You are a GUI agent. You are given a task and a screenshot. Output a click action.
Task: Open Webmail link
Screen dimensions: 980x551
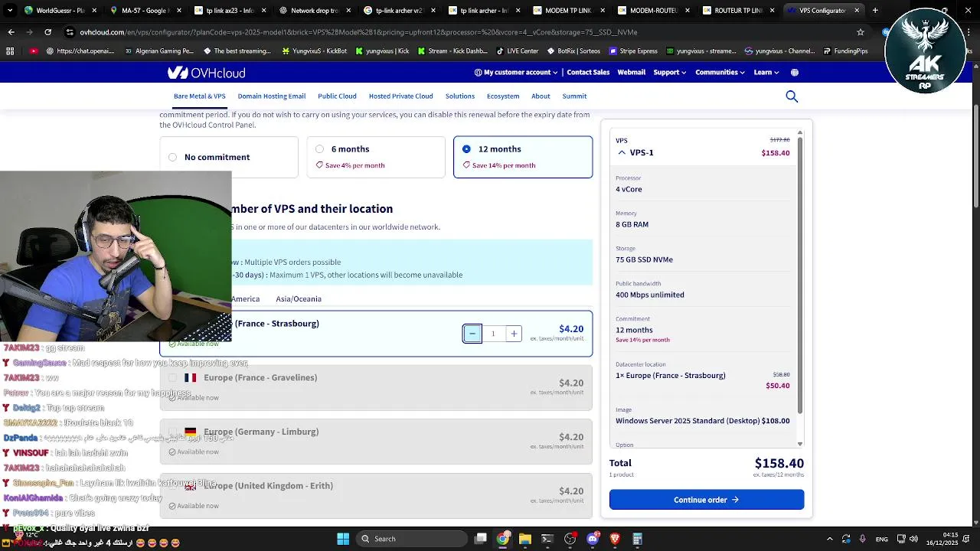pyautogui.click(x=632, y=73)
